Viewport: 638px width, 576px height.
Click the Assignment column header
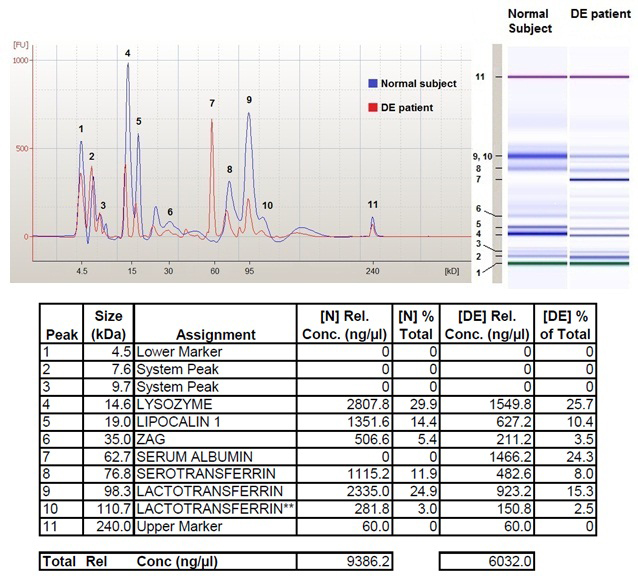(x=215, y=334)
